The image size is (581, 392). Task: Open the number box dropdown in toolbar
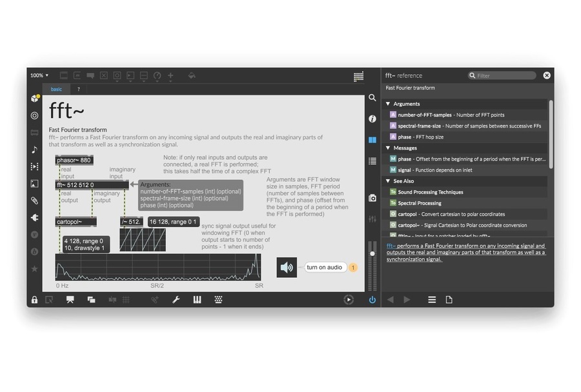pyautogui.click(x=130, y=76)
